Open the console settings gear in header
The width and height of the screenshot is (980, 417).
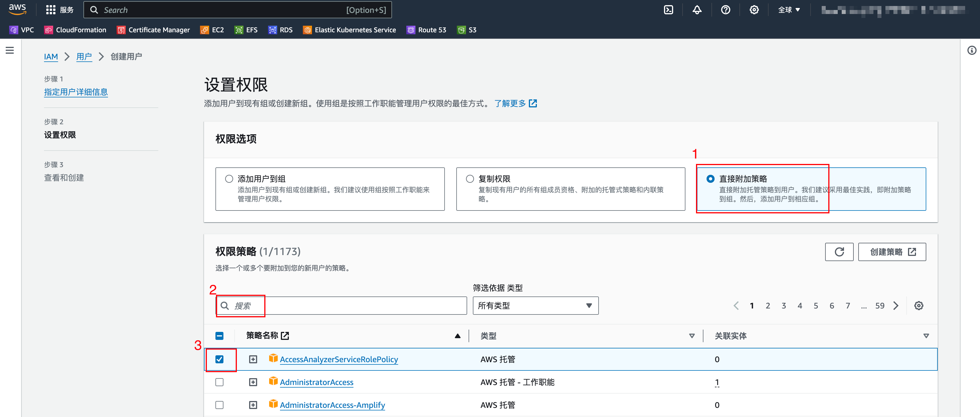coord(754,10)
